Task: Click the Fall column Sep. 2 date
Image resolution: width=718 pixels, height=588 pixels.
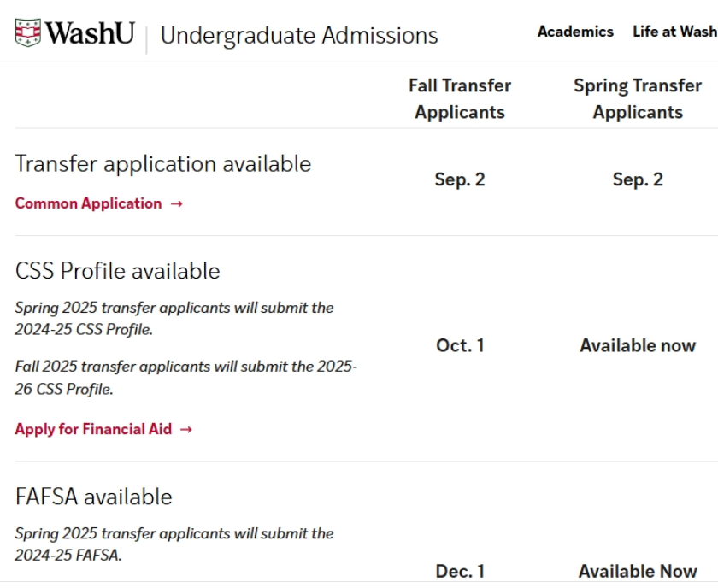Action: (460, 179)
